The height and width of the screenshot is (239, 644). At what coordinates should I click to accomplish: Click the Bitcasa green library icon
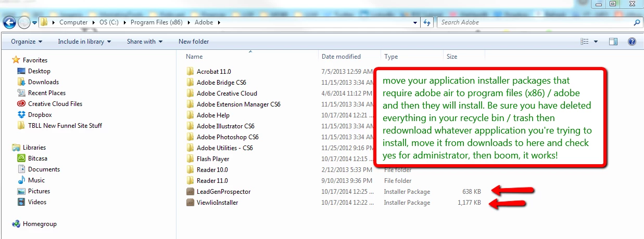pyautogui.click(x=21, y=158)
